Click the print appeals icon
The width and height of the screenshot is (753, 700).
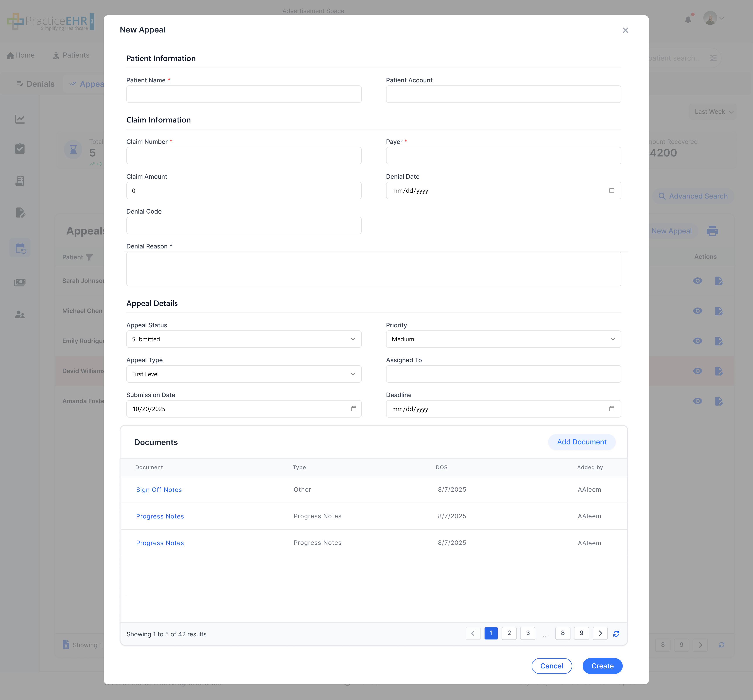point(712,231)
